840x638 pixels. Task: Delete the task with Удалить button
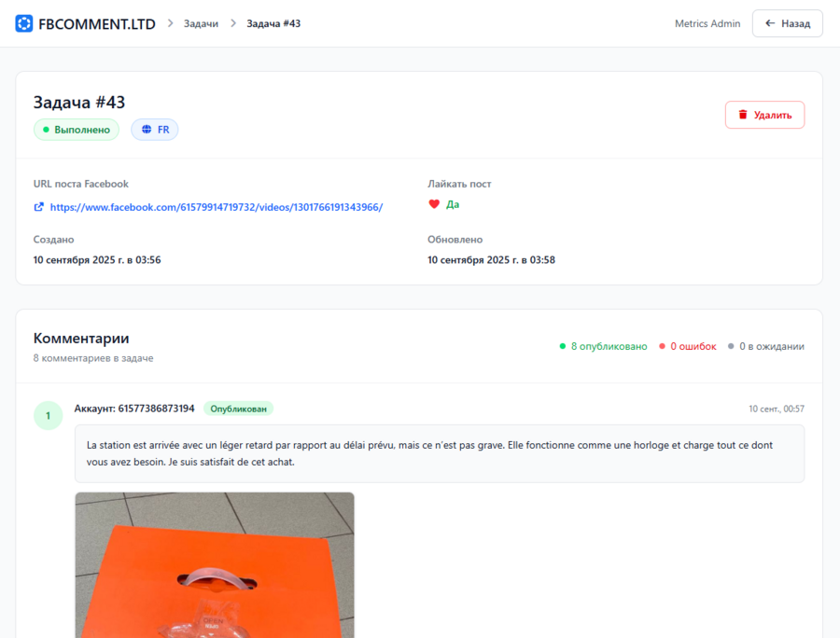click(x=764, y=115)
